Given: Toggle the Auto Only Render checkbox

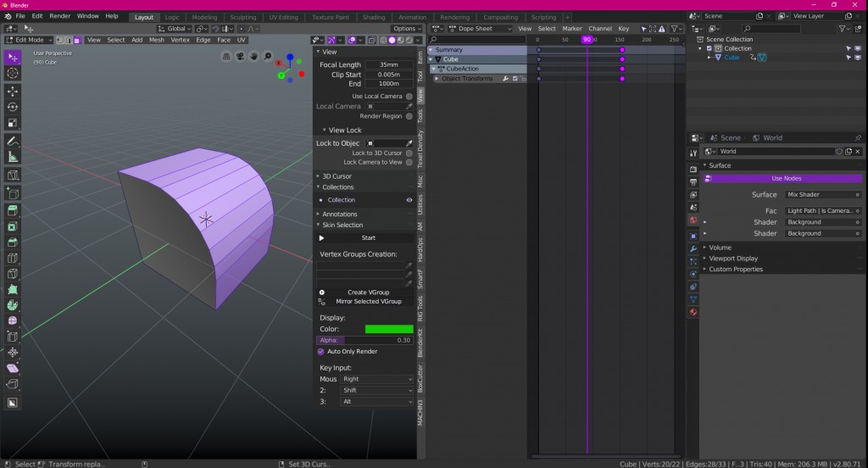Looking at the screenshot, I should pos(320,351).
